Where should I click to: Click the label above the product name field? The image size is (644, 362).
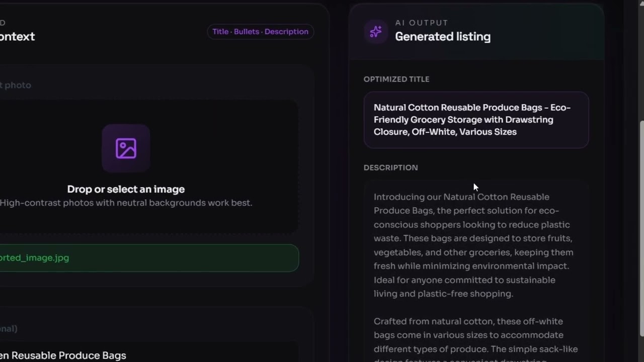coord(9,329)
